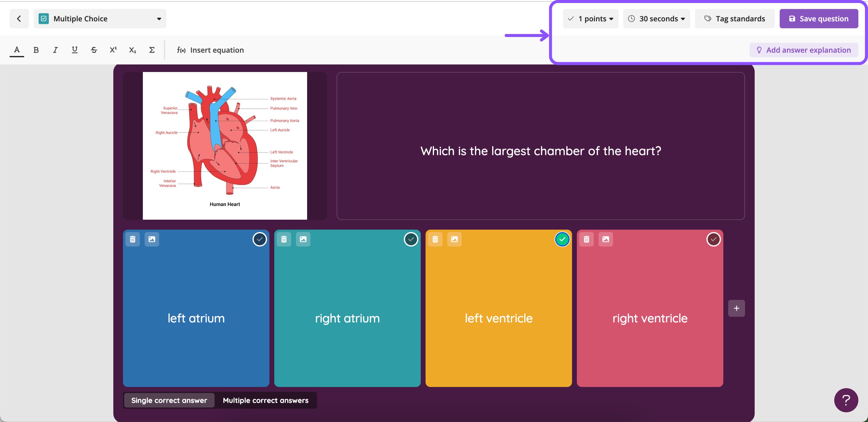
Task: Open the Multiple Choice question type dropdown
Action: 100,19
